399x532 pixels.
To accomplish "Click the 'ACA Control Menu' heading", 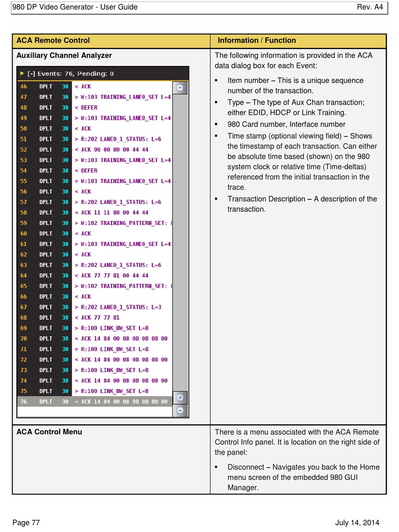I will click(49, 432).
